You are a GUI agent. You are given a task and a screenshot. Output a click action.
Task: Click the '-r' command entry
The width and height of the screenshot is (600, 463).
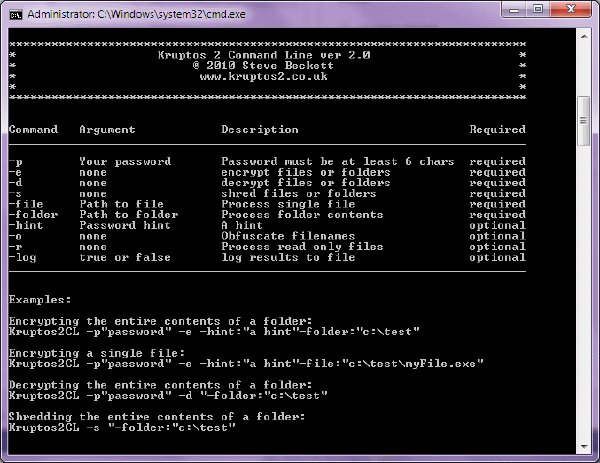point(16,247)
